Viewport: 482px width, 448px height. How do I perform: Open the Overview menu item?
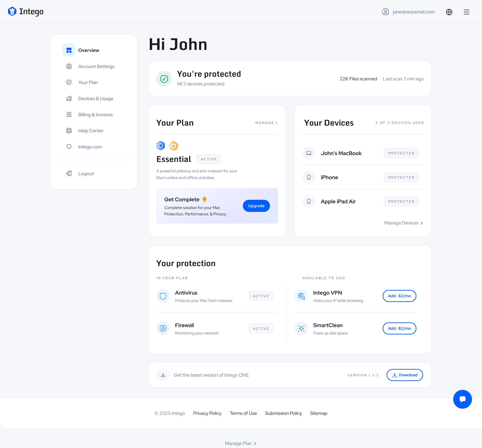(89, 50)
